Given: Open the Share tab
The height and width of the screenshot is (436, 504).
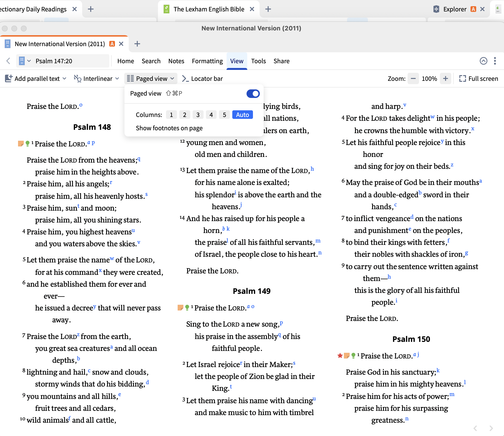Looking at the screenshot, I should [281, 61].
